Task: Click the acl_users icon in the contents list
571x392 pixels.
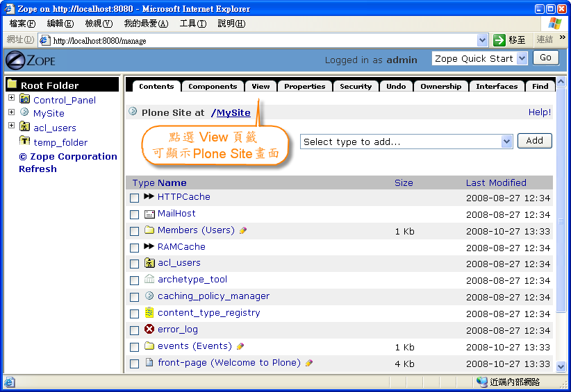Action: pos(149,262)
